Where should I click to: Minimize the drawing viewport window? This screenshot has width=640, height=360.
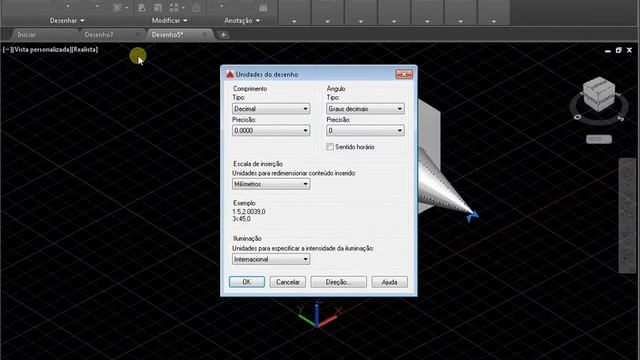pyautogui.click(x=608, y=51)
